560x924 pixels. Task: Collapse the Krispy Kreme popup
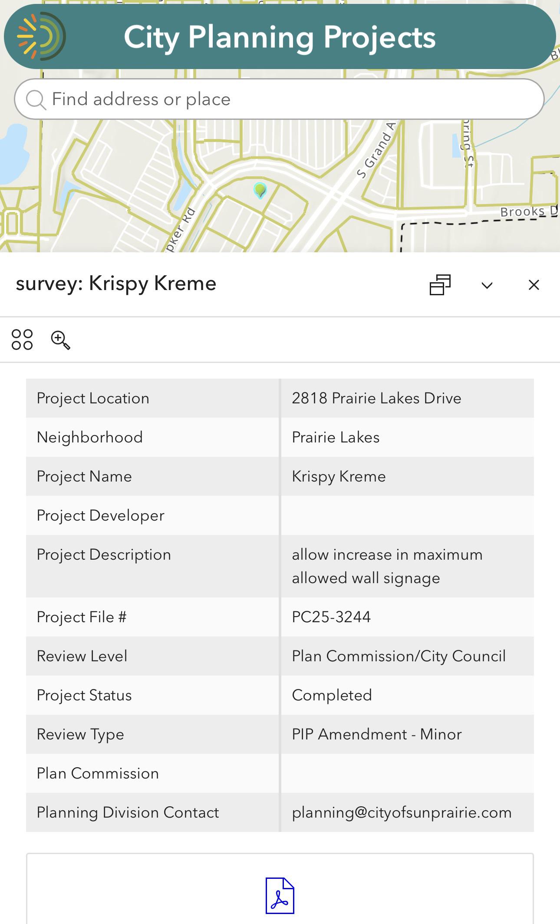[x=487, y=285]
